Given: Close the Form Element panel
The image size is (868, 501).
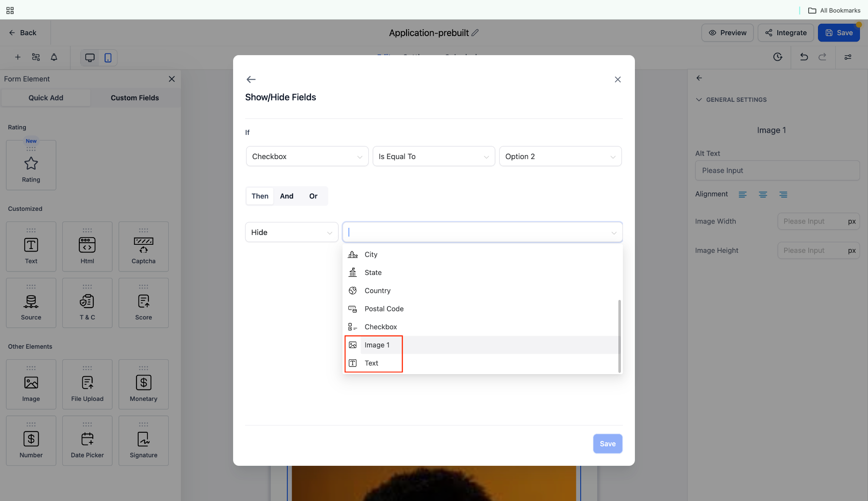Looking at the screenshot, I should tap(172, 79).
